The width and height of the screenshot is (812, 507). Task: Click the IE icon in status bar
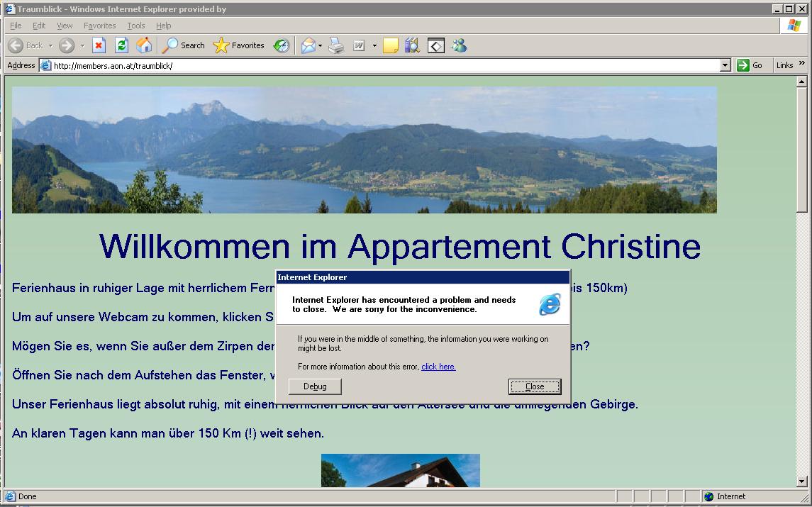(x=10, y=496)
